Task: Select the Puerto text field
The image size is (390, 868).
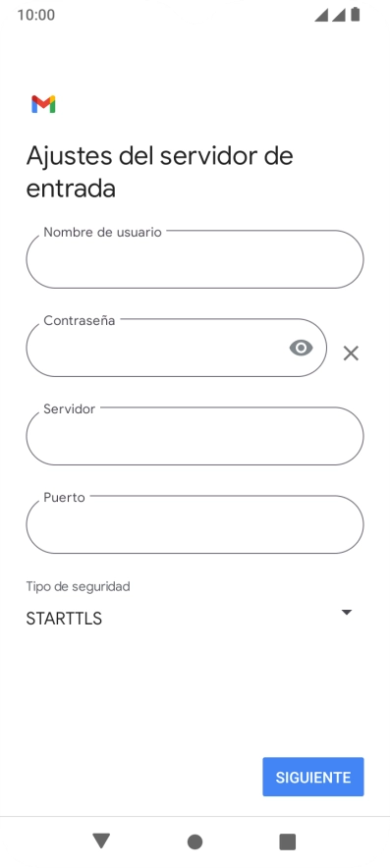Action: coord(195,524)
